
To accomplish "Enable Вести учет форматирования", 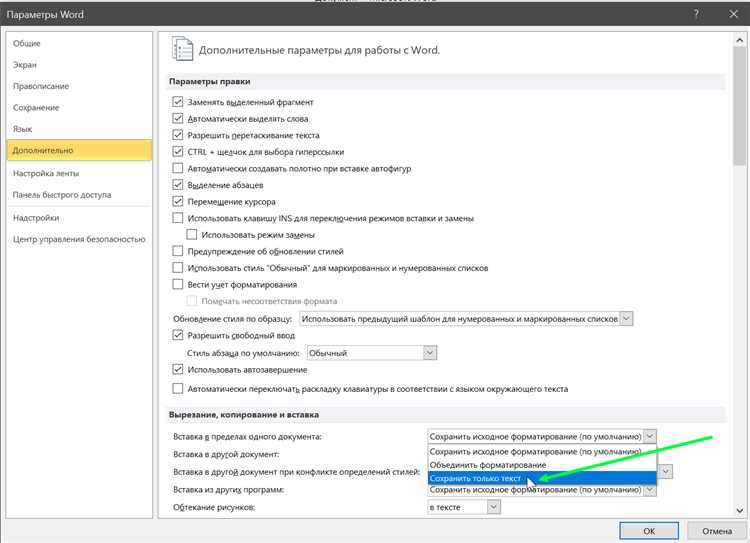I will (177, 285).
